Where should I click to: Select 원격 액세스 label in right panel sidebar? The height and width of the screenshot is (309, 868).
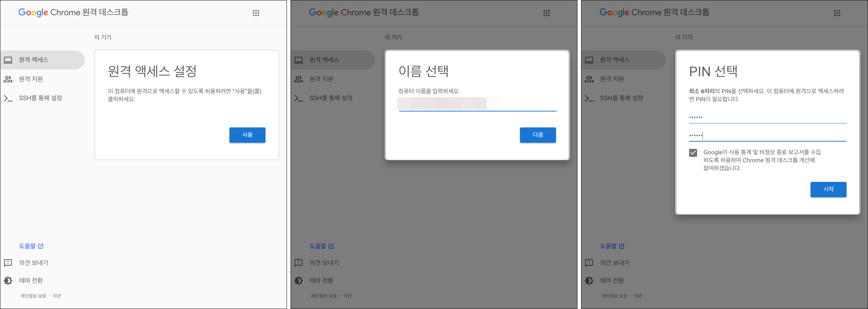615,60
